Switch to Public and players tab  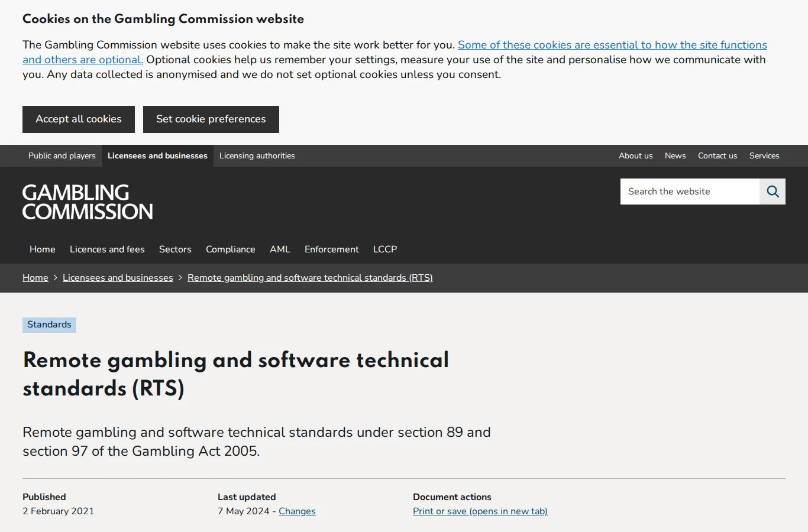point(62,156)
